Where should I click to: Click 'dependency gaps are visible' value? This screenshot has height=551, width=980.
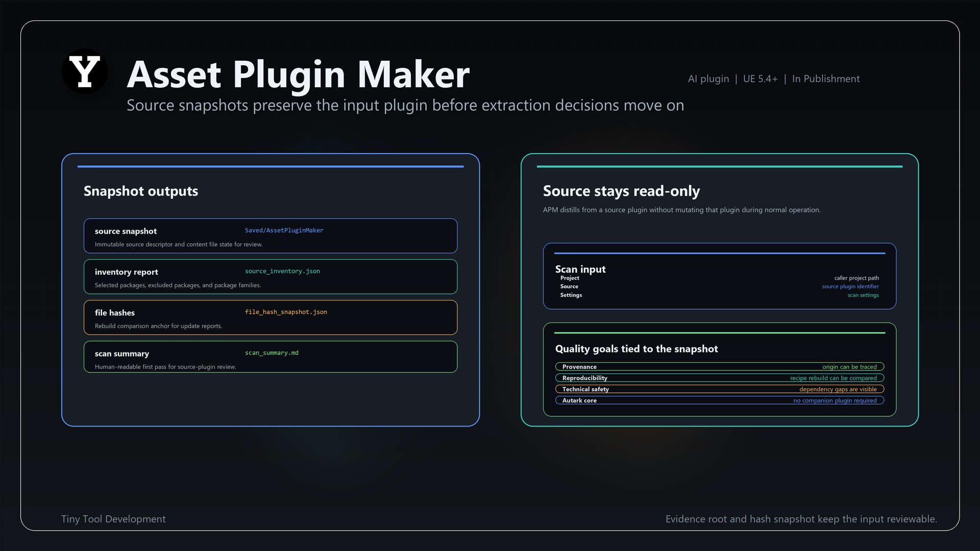pyautogui.click(x=838, y=389)
